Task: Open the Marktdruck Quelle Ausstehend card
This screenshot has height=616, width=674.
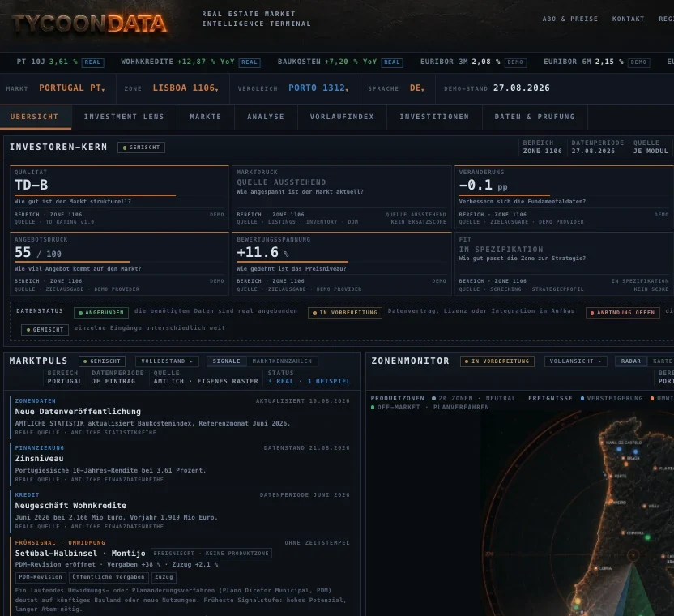Action: (x=342, y=197)
